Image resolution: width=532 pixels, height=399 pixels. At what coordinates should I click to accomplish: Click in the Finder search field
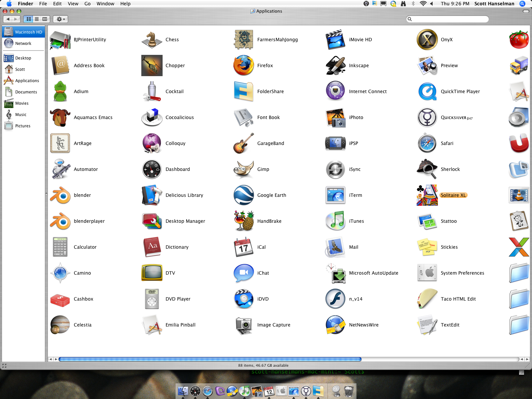pos(448,19)
